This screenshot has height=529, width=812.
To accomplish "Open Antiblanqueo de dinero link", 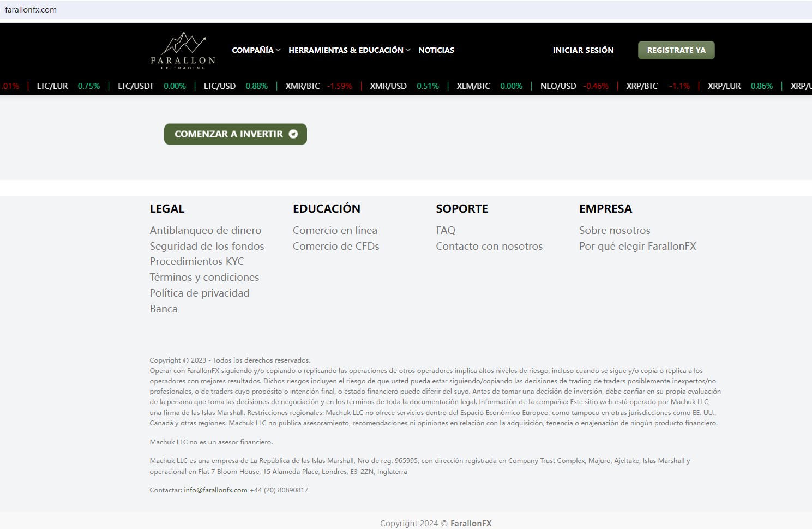I will 206,230.
